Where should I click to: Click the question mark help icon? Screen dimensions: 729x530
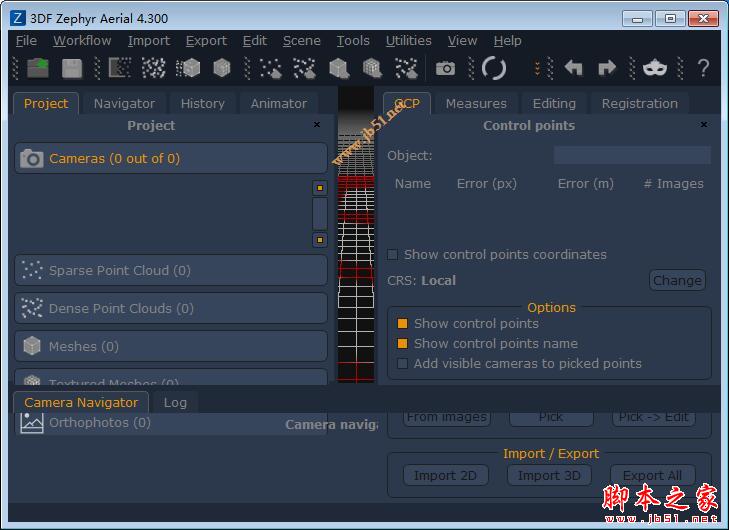point(703,68)
